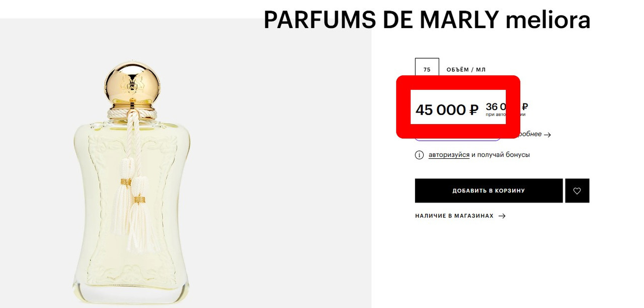Click the gold cap of the perfume bottle
This screenshot has height=308, width=644.
pyautogui.click(x=132, y=83)
